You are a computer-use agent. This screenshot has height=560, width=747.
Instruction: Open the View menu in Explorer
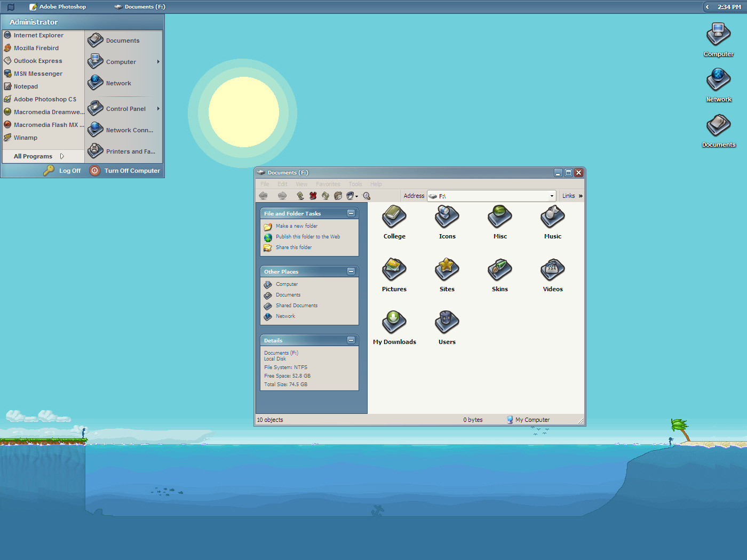coord(301,184)
